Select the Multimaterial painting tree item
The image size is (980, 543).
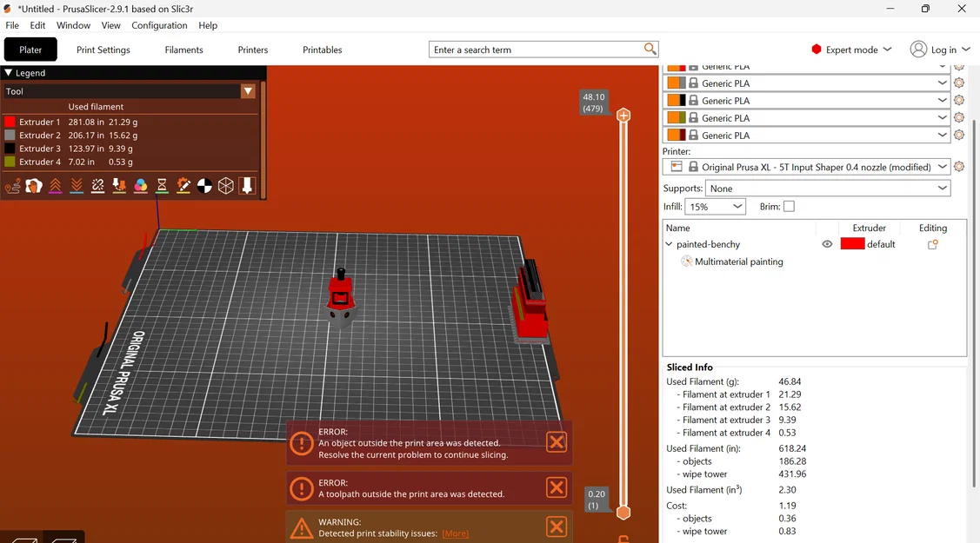click(739, 262)
